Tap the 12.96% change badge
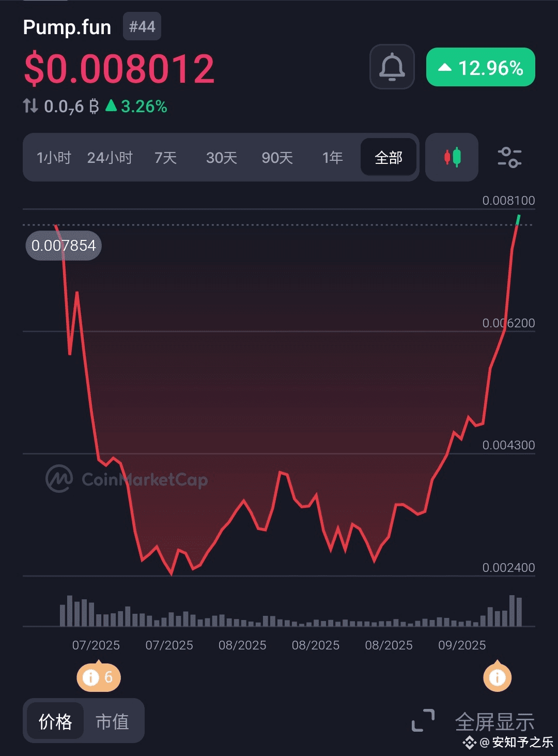 (x=481, y=67)
